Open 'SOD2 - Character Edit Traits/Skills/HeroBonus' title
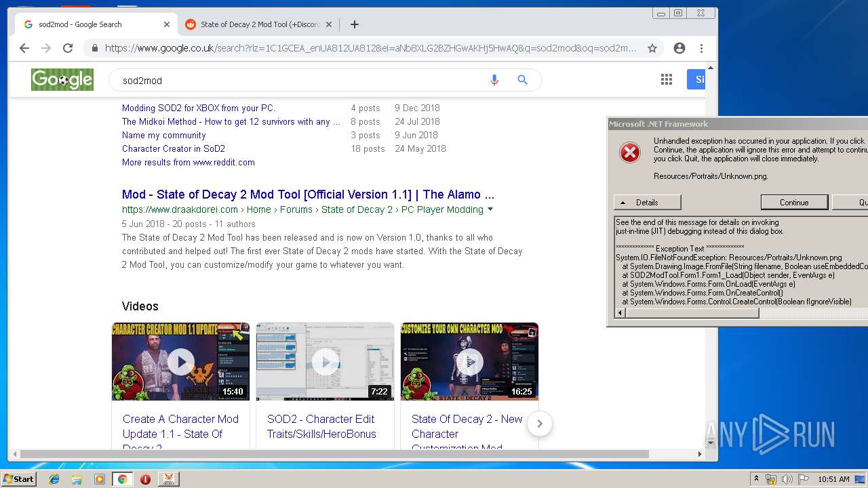This screenshot has height=488, width=868. (x=321, y=426)
